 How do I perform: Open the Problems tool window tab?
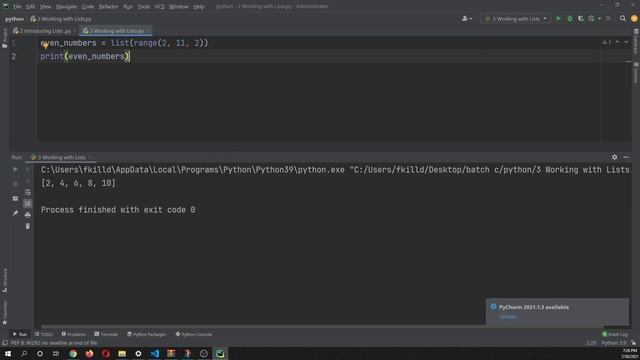(x=74, y=334)
